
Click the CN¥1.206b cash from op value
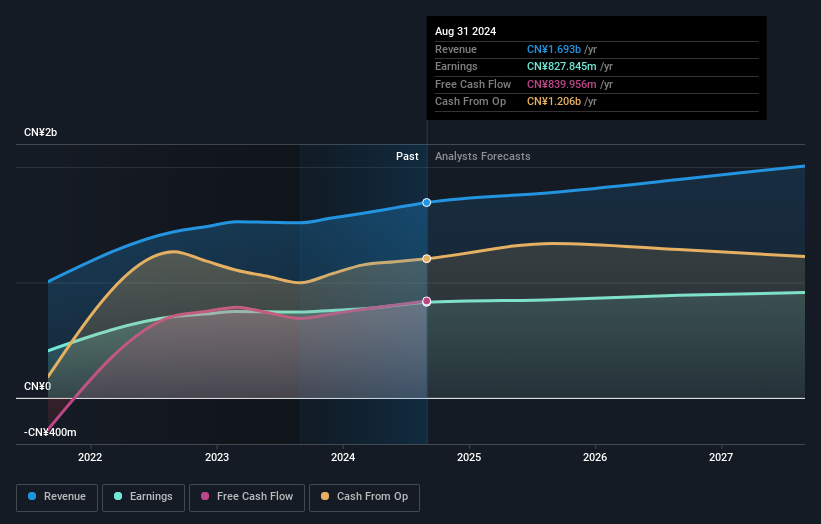554,102
